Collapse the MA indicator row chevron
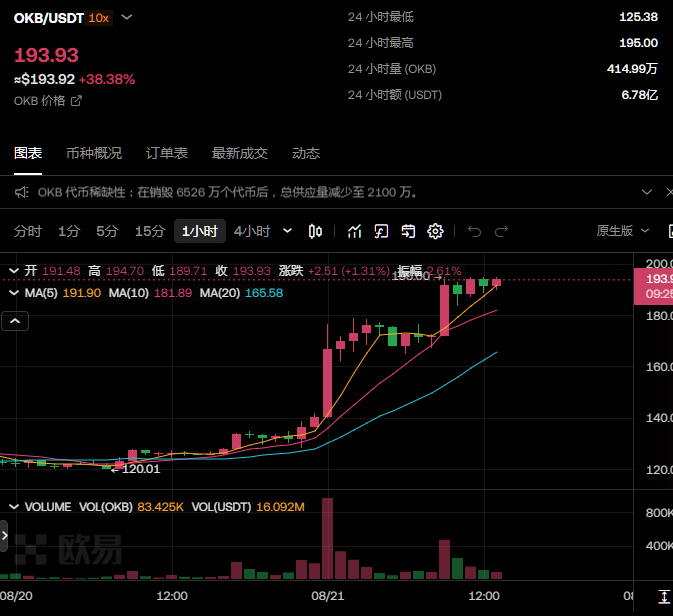Screen dimensions: 673x616 tap(14, 293)
